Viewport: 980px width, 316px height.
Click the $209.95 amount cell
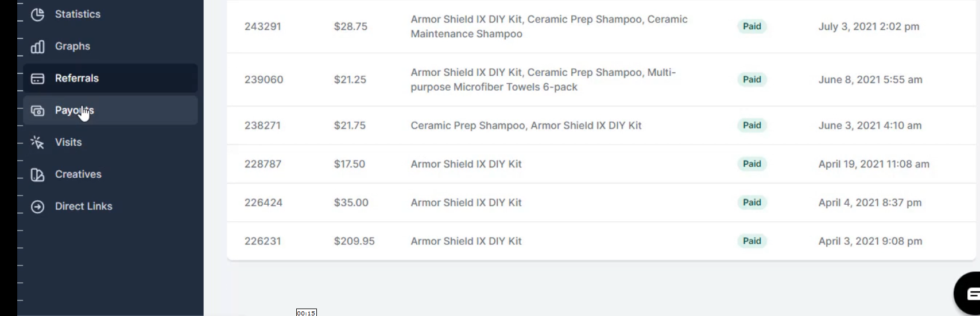354,241
